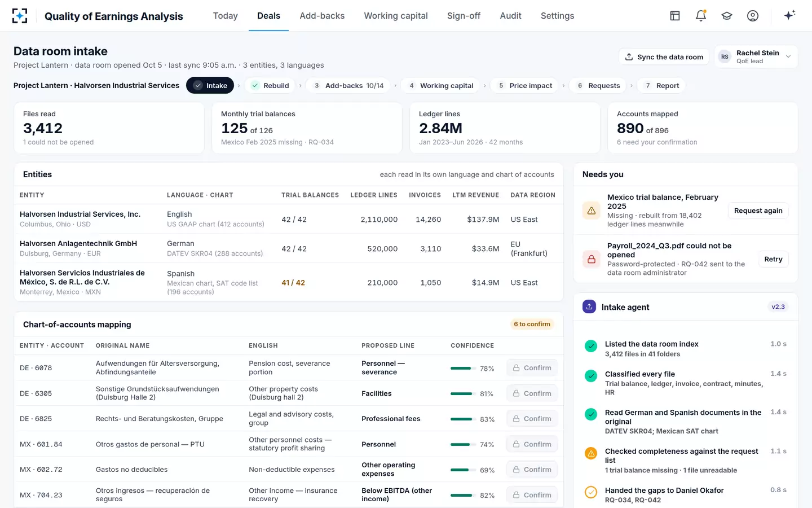Click the CONFIDENCE column header
The height and width of the screenshot is (508, 812).
[472, 345]
